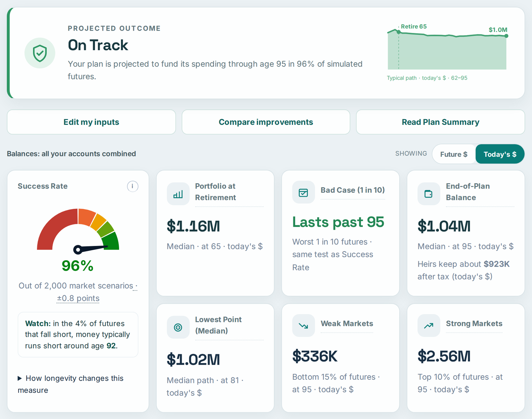Click the $1.02M lowest point value
The image size is (532, 419).
click(193, 360)
